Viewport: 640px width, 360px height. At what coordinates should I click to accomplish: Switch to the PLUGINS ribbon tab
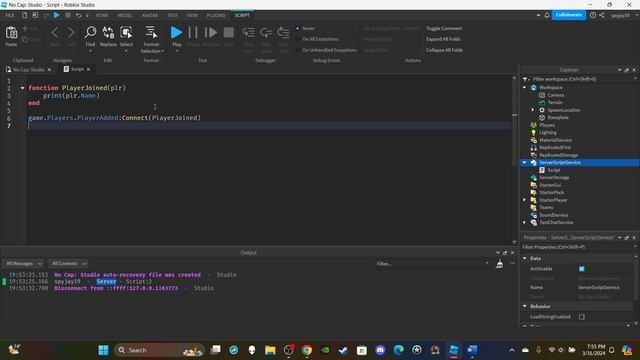point(216,15)
